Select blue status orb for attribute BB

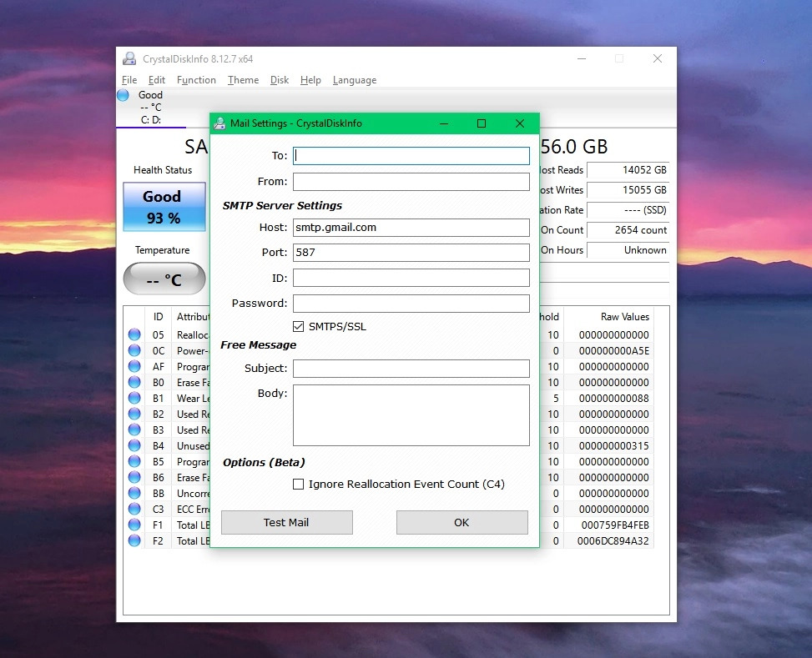tap(134, 493)
